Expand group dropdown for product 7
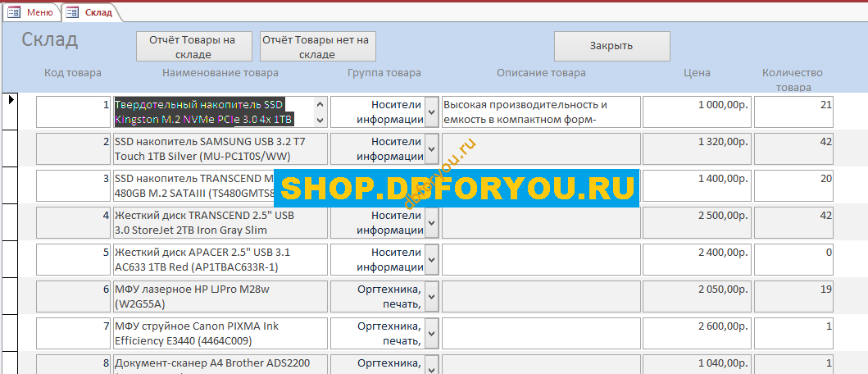The width and height of the screenshot is (868, 374). (431, 333)
